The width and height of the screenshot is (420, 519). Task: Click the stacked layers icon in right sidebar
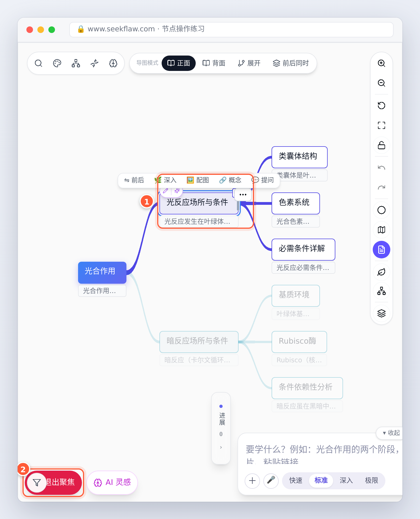pos(382,313)
